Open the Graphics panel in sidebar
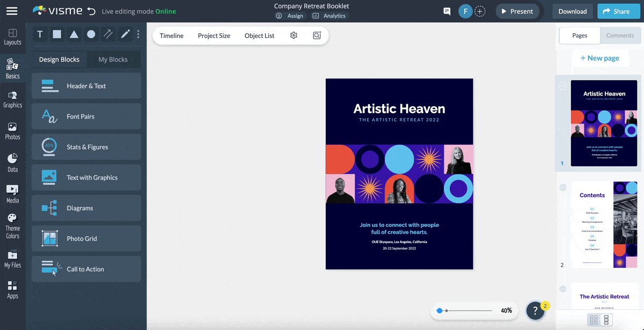644x330 pixels. (12, 100)
